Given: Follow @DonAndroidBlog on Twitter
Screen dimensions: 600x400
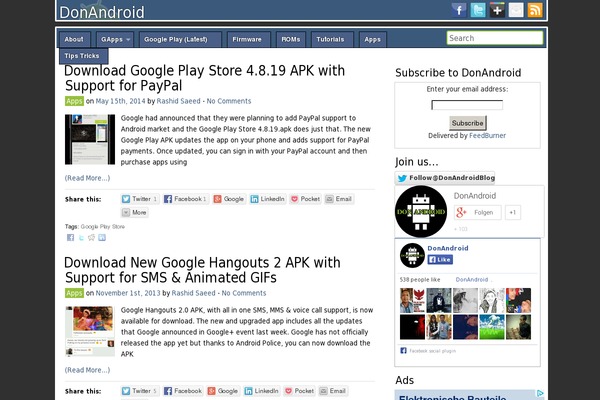Looking at the screenshot, I should tap(445, 178).
